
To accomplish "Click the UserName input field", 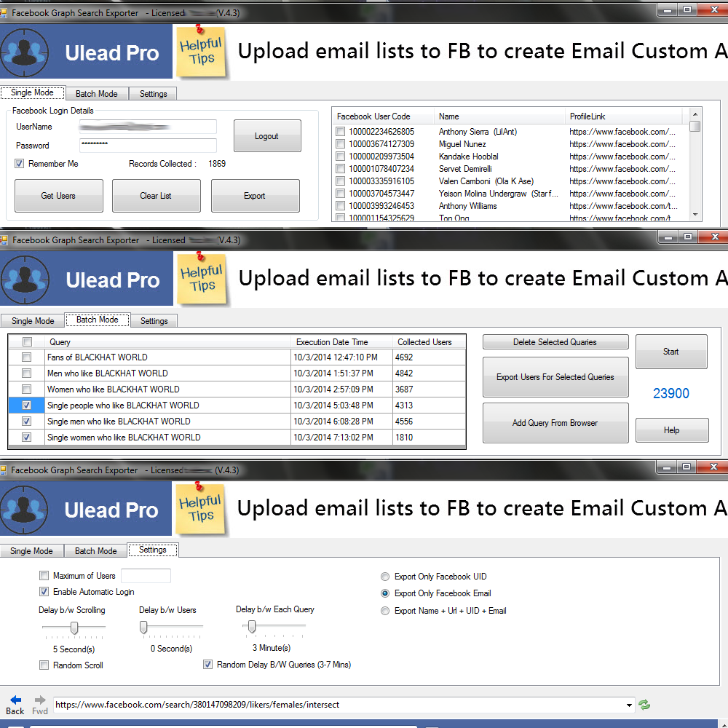I will (x=148, y=127).
